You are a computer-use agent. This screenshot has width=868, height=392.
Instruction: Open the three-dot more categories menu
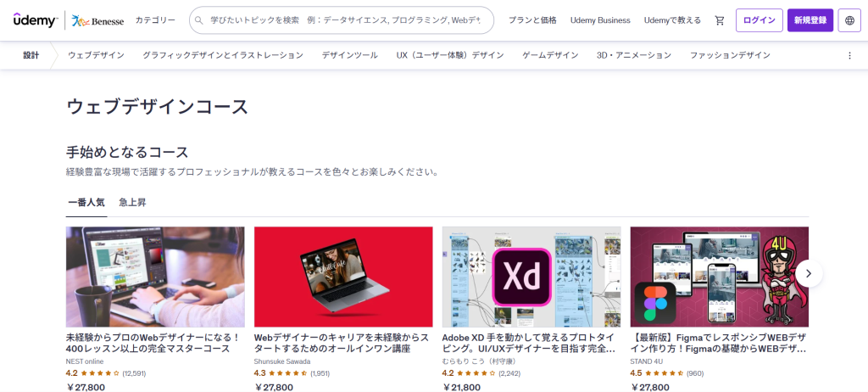pyautogui.click(x=849, y=55)
